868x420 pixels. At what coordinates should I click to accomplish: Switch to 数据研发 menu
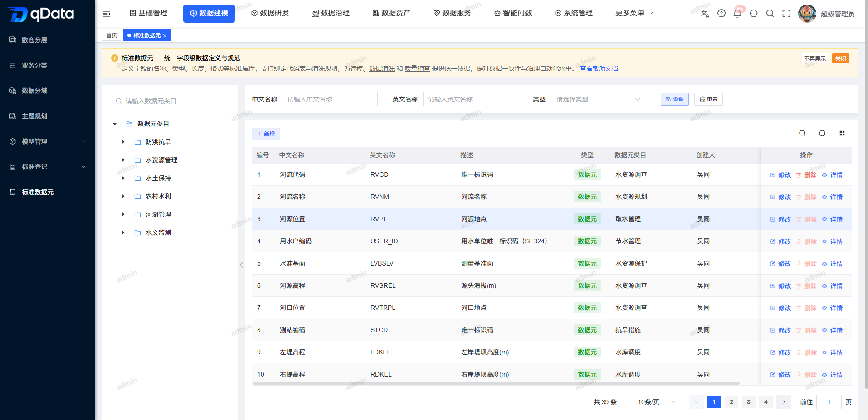click(x=270, y=13)
